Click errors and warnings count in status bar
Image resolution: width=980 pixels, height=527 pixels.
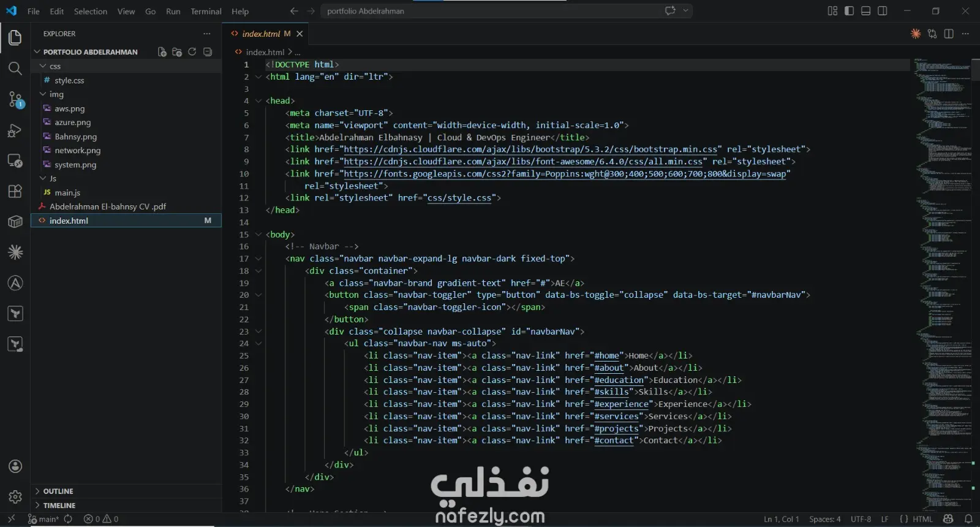point(101,519)
